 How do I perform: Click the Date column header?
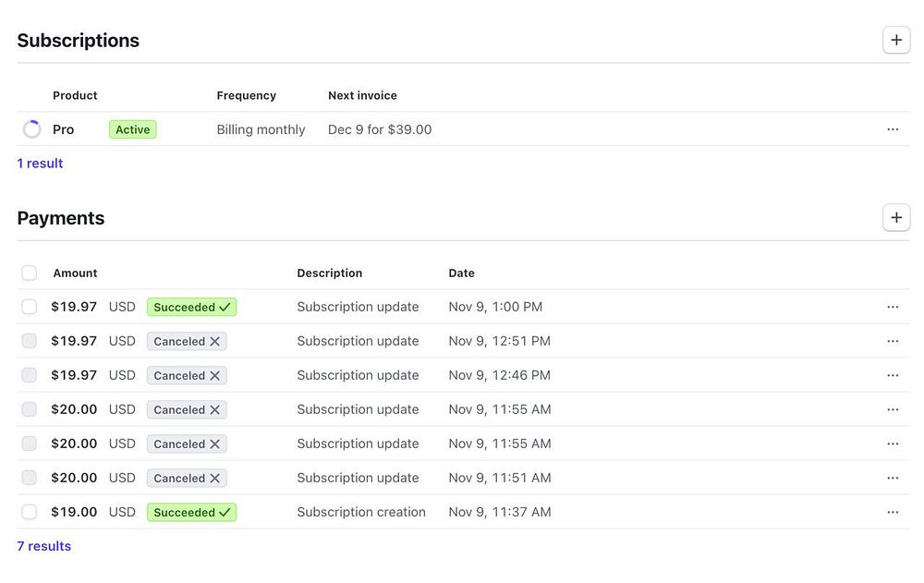click(461, 273)
